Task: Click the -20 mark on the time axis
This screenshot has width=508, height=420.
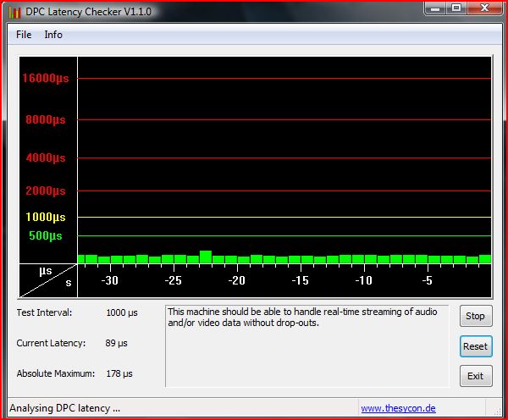Action: point(236,280)
